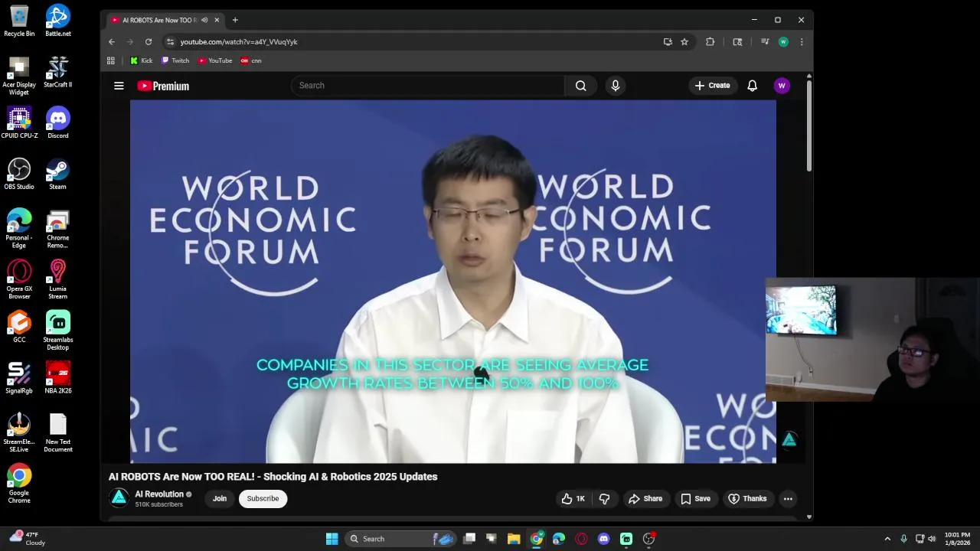
Task: Open the volume tray icon
Action: pyautogui.click(x=932, y=539)
